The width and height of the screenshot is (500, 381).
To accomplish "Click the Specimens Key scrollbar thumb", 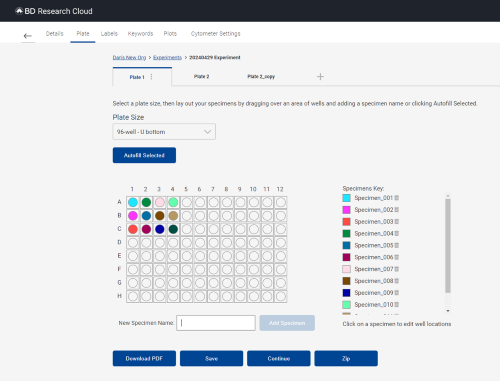I will (x=448, y=246).
